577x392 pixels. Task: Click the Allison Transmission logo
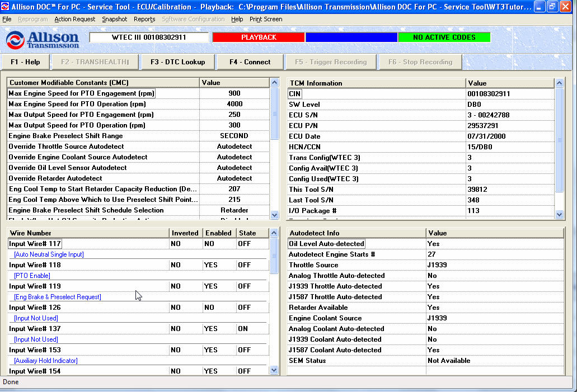point(43,40)
